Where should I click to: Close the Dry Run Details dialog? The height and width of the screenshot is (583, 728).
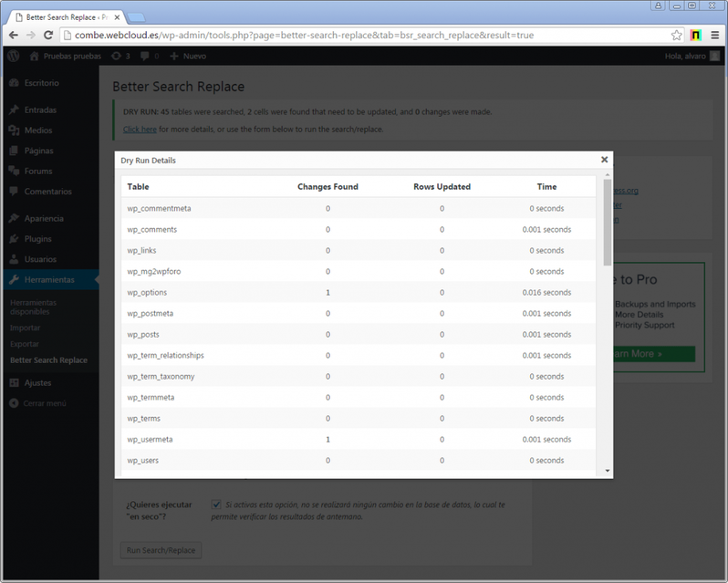tap(604, 160)
